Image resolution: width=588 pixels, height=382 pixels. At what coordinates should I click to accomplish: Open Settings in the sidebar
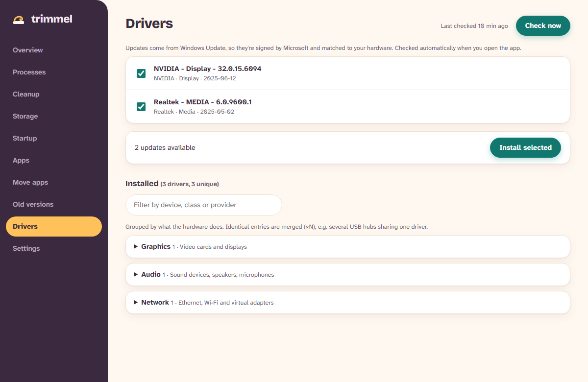(x=54, y=248)
